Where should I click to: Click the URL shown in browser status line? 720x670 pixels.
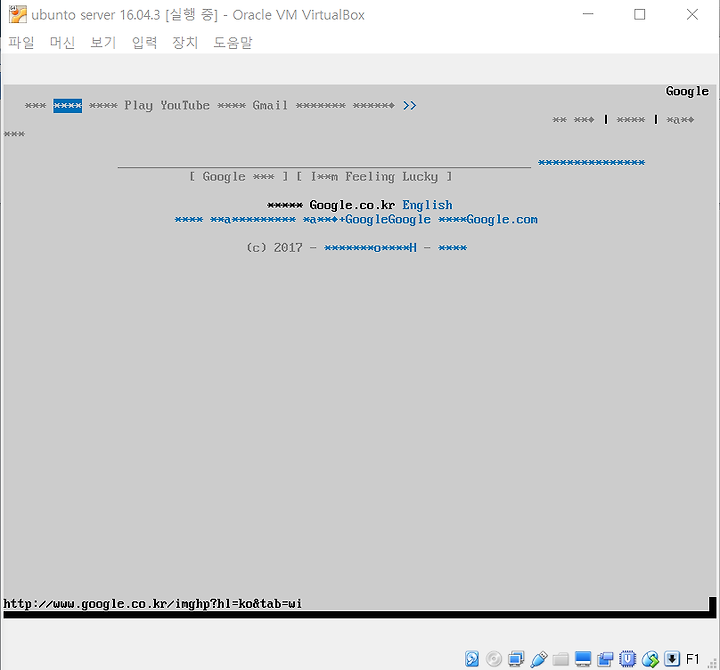tap(152, 603)
